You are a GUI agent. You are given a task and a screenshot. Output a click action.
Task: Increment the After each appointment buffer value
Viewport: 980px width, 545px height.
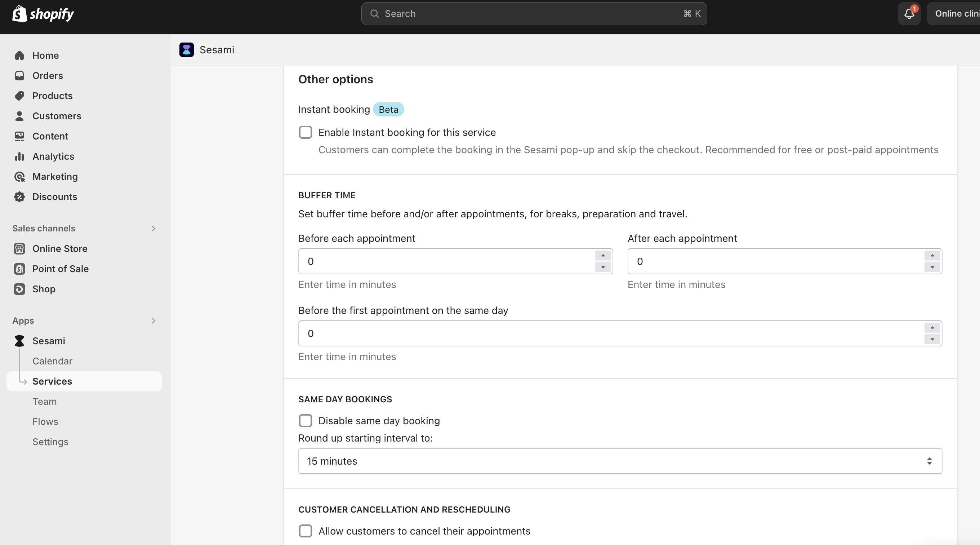pos(932,255)
